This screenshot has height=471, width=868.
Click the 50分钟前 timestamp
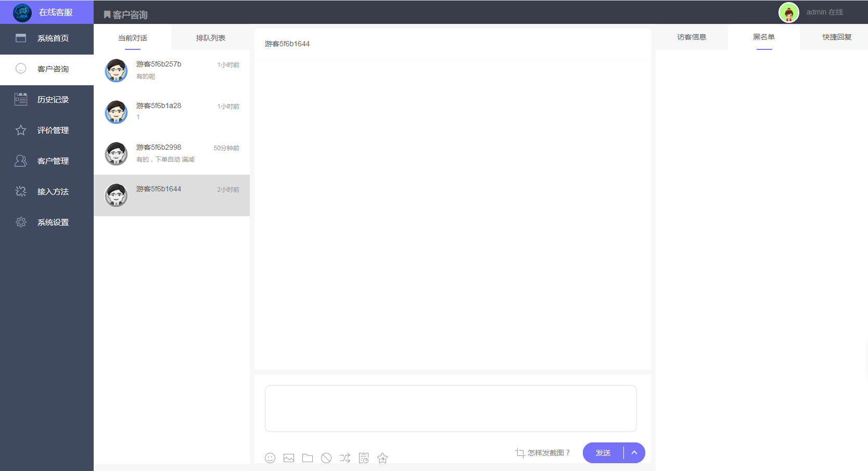(x=226, y=148)
